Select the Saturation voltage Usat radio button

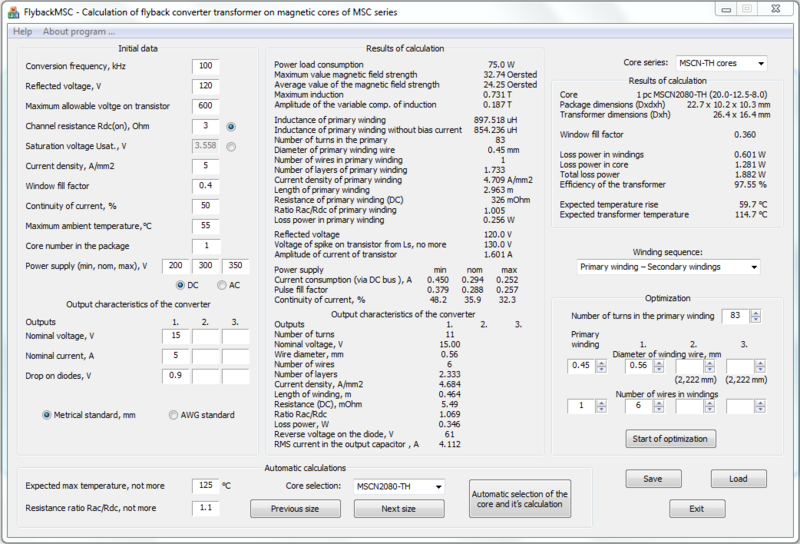tap(231, 146)
